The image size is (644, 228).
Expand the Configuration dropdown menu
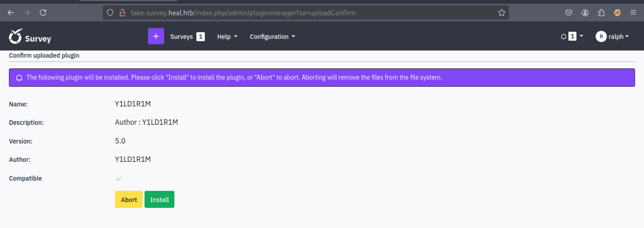(x=272, y=36)
